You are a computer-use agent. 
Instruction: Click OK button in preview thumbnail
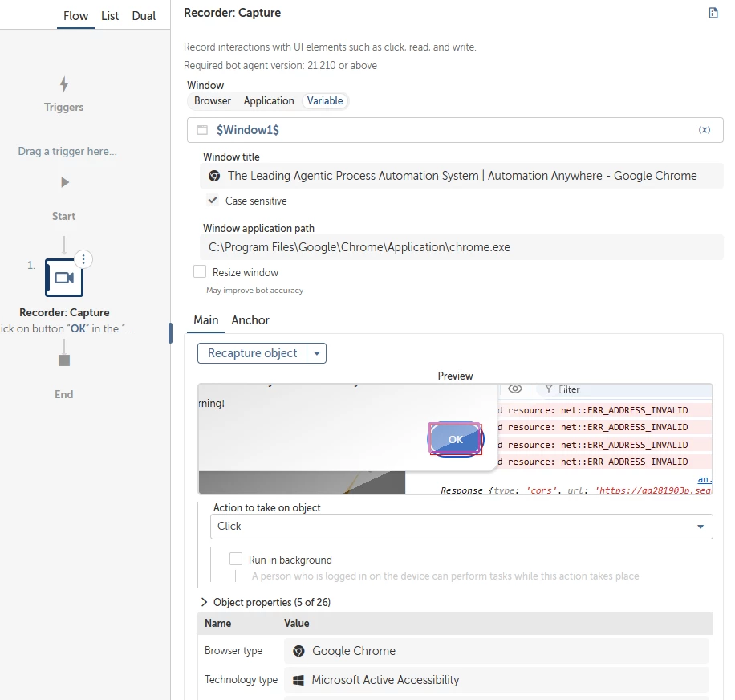(456, 439)
